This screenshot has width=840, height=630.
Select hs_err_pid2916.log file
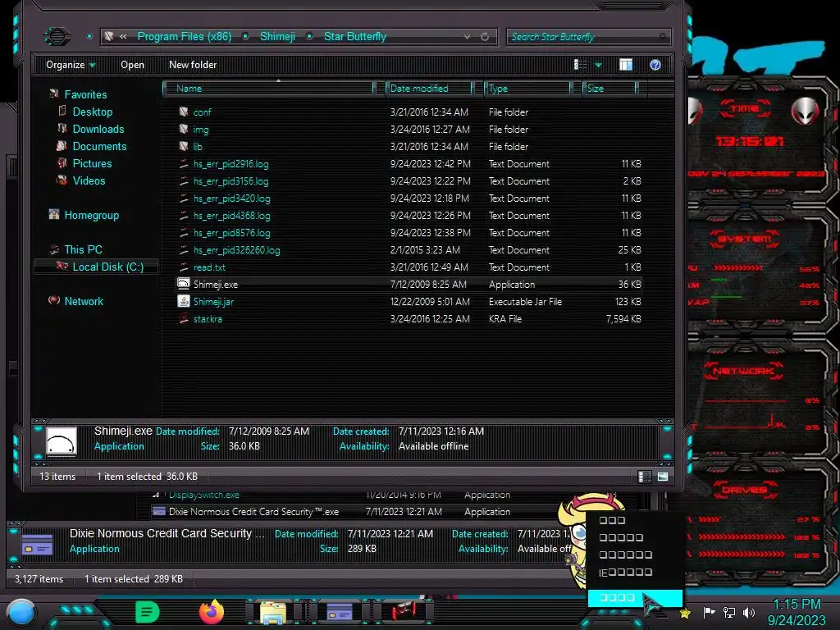coord(231,164)
